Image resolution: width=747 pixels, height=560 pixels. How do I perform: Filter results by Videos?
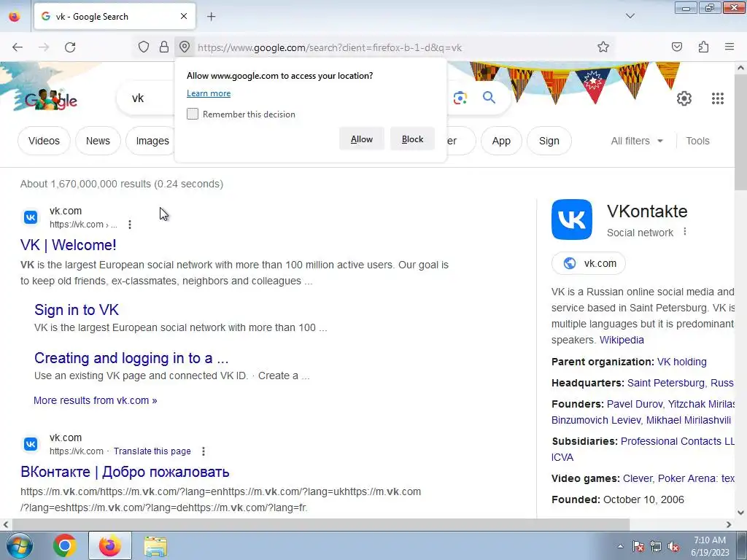44,141
